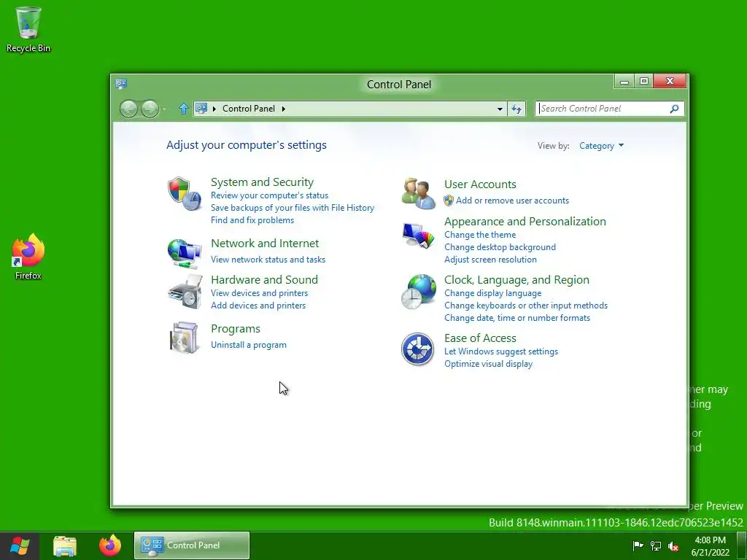Click the search magnifier icon
The width and height of the screenshot is (747, 560).
tap(674, 109)
